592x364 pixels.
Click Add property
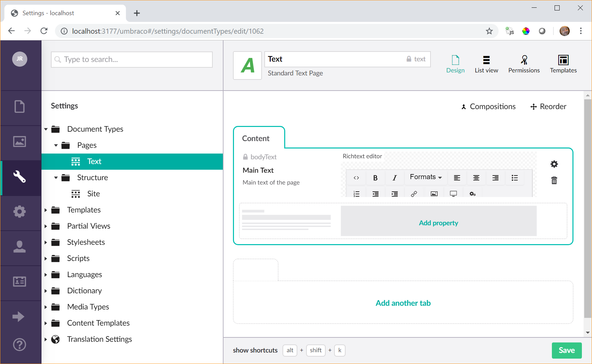[438, 223]
